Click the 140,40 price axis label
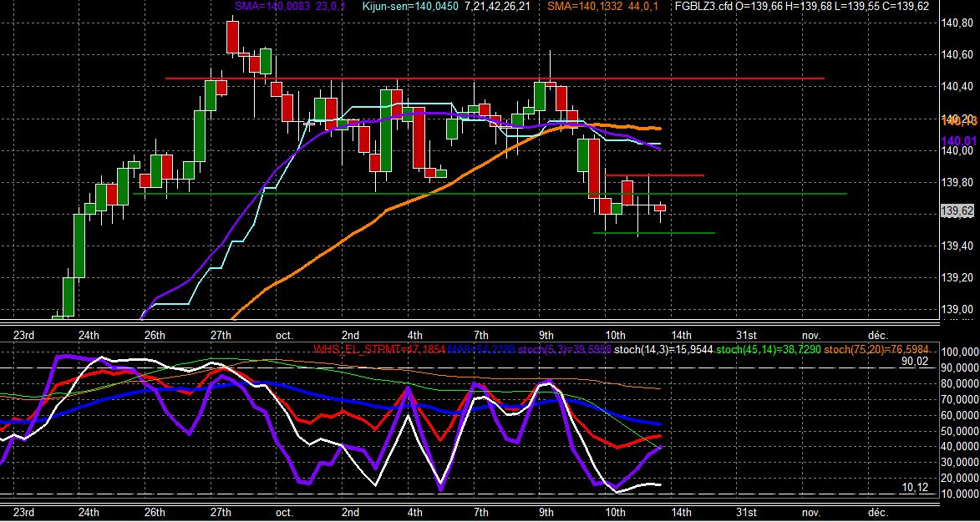Screen dimensions: 980x522 pos(957,87)
